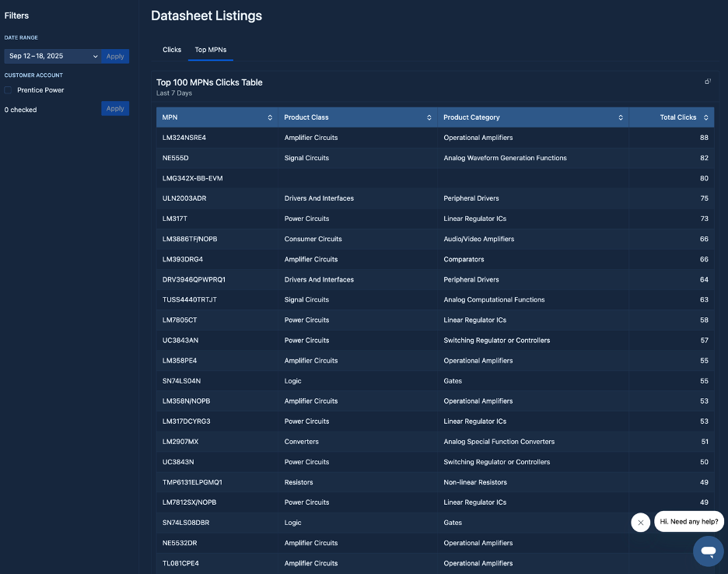
Task: Open the Sep 12–18, 2025 date range dropdown
Action: click(52, 56)
